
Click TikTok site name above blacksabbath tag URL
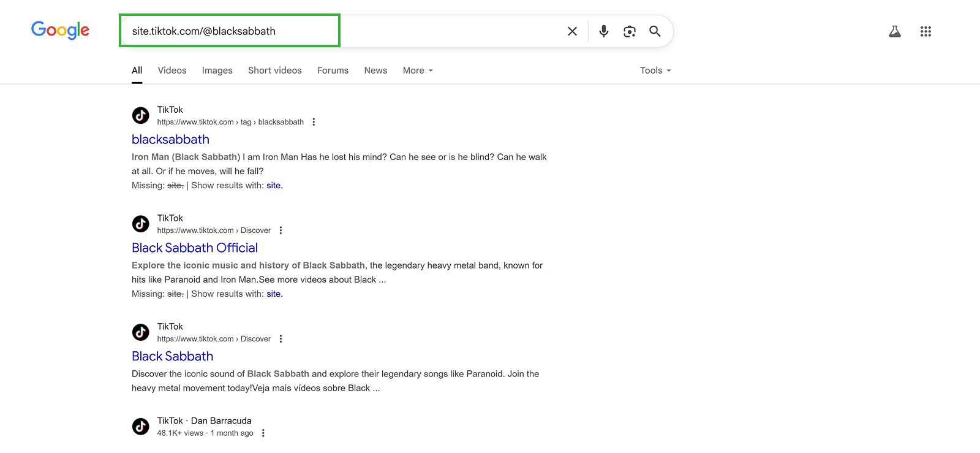(170, 110)
